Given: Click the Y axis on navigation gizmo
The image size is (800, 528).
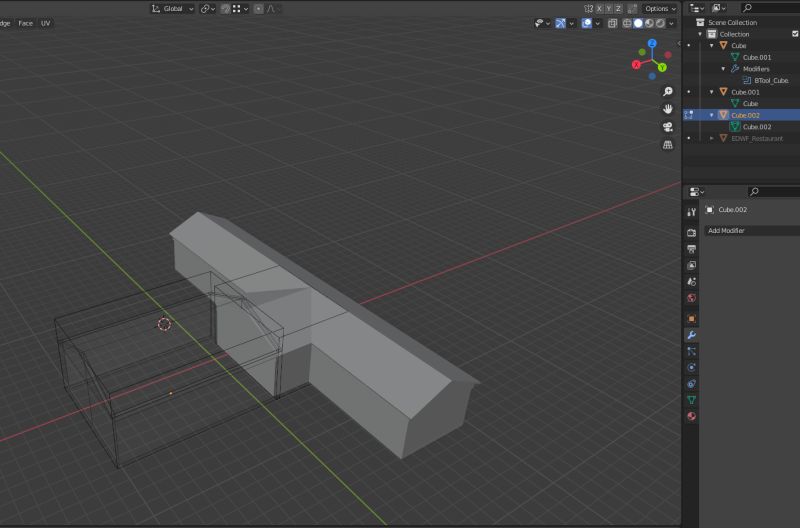Looking at the screenshot, I should coord(662,67).
